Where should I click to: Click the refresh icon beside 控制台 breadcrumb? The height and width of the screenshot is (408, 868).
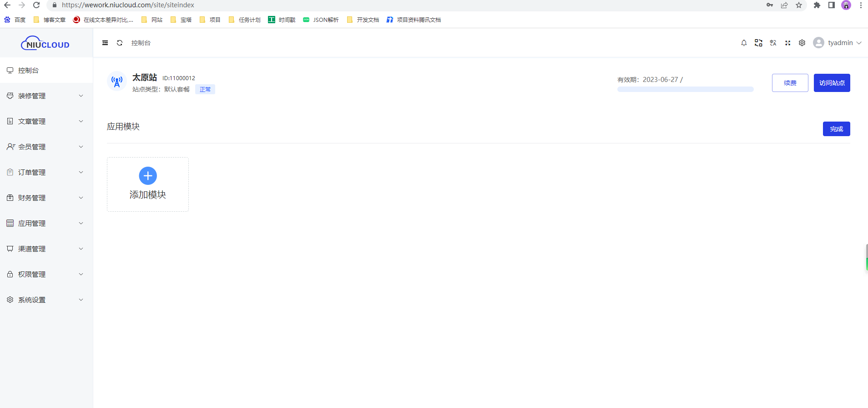[x=120, y=43]
